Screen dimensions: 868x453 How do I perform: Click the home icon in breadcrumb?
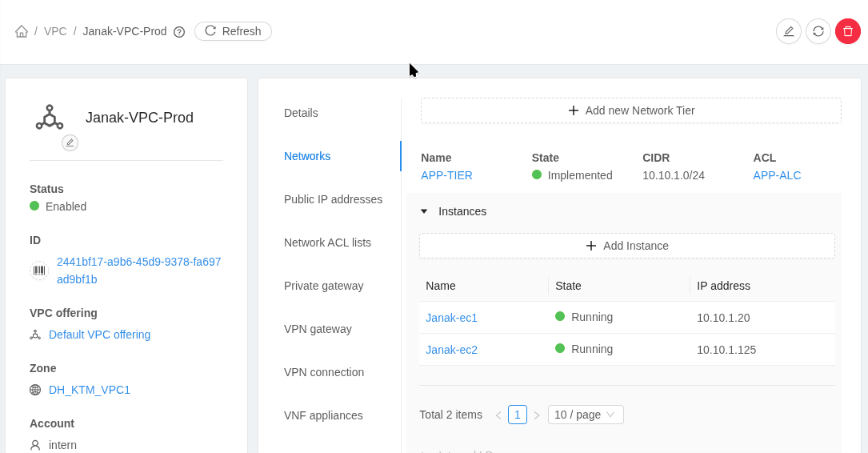pos(22,31)
